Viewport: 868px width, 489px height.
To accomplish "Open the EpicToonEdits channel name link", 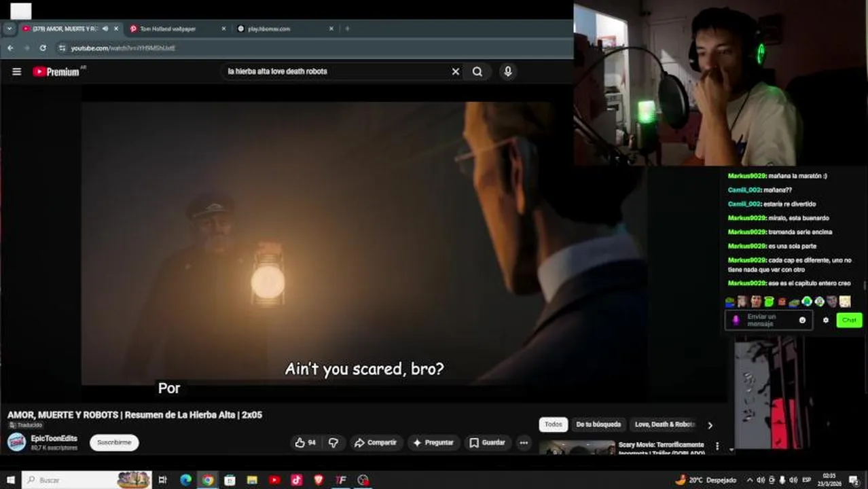I will (x=54, y=439).
